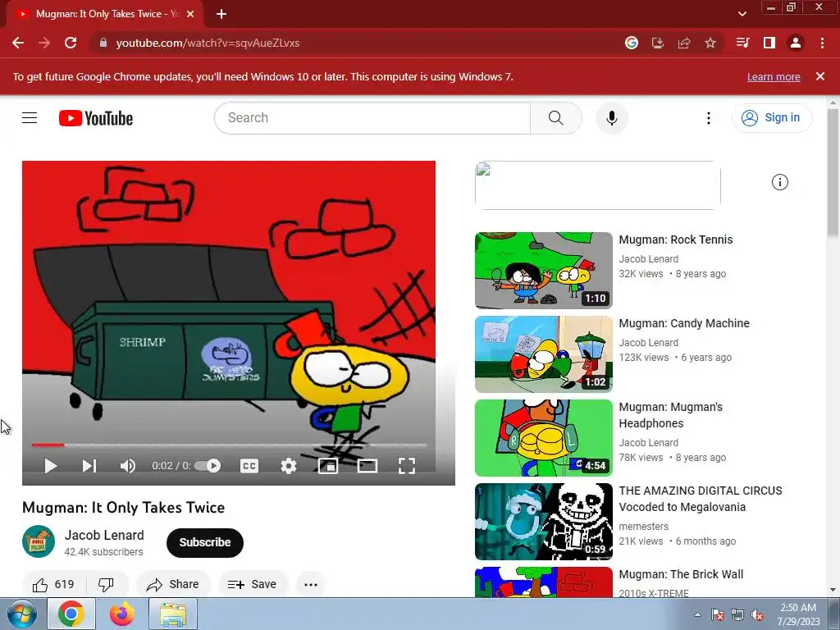
Task: Reload the current page
Action: [71, 43]
